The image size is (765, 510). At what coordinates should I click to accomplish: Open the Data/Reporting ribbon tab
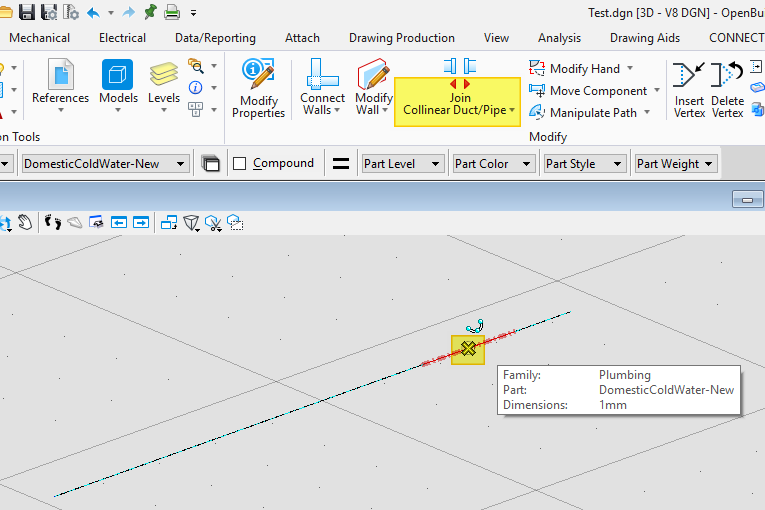215,38
